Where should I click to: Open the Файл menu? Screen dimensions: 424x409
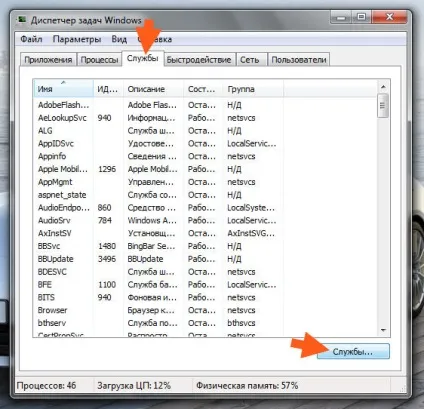point(31,39)
